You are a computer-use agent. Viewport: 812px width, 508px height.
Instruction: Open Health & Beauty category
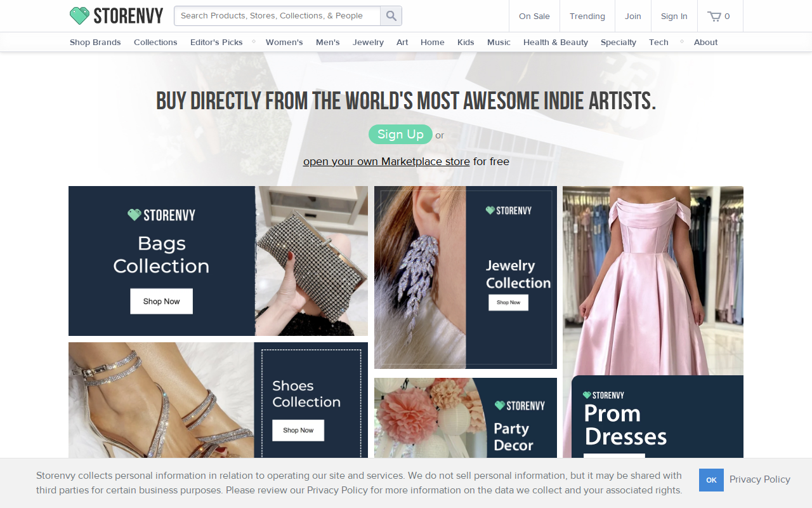(556, 42)
